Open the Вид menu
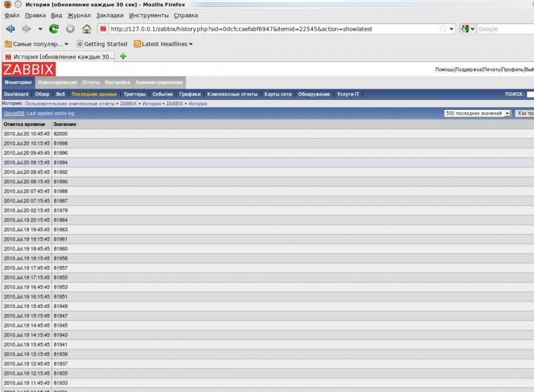The width and height of the screenshot is (534, 392). pyautogui.click(x=57, y=15)
